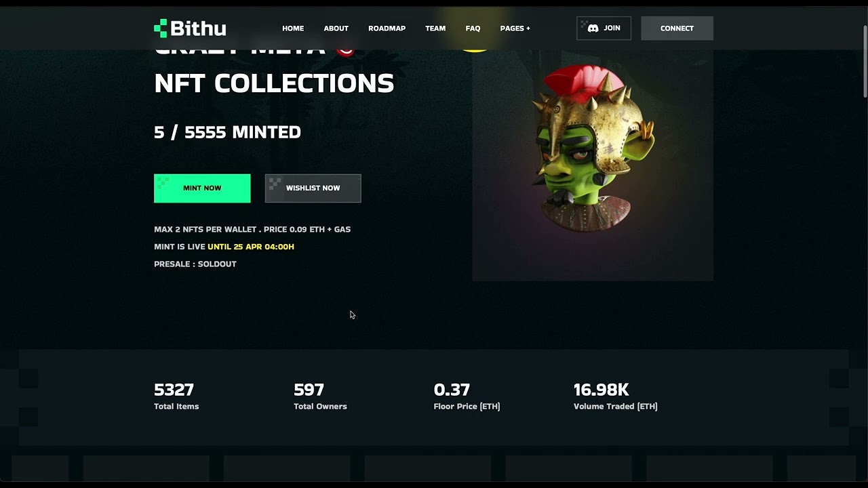This screenshot has width=868, height=488.
Task: Click the 0.37 Floor Price stat
Action: [x=467, y=397]
